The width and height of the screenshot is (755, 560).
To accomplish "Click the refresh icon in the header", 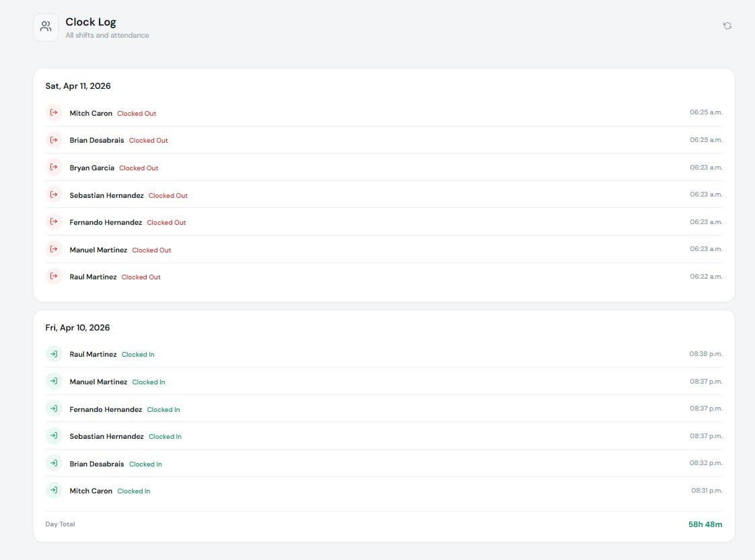I will [x=727, y=26].
